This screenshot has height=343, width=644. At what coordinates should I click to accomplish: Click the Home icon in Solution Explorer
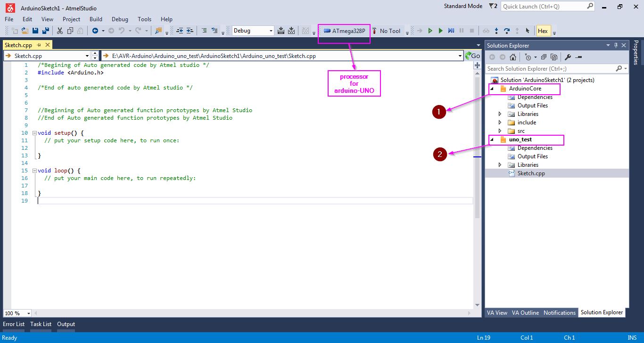513,57
